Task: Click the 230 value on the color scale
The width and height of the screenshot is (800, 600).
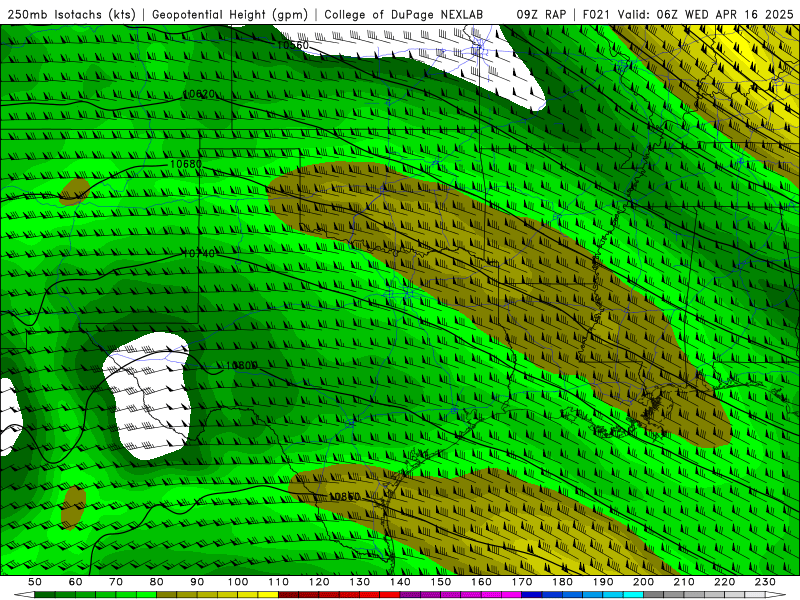Action: pyautogui.click(x=765, y=582)
